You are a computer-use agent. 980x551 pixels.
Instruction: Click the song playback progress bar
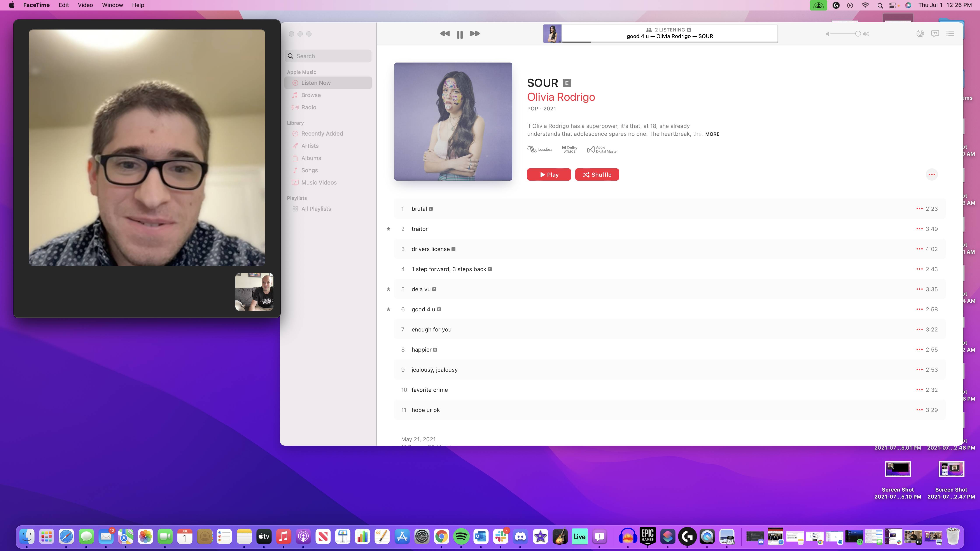(x=670, y=42)
